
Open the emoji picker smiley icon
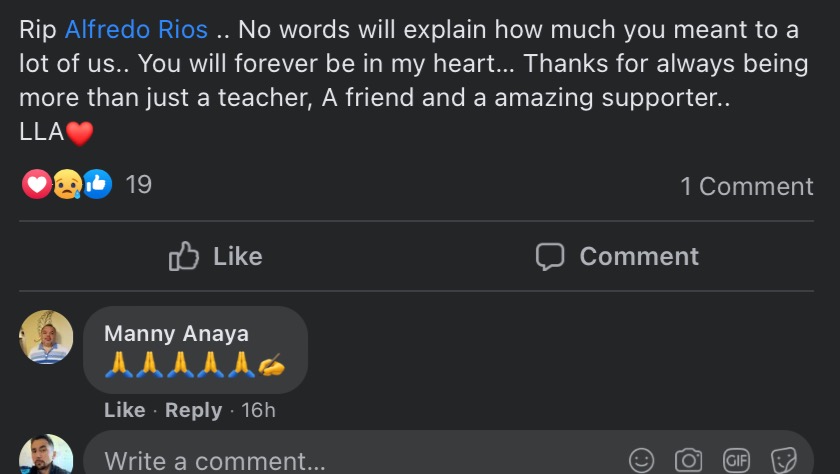coord(641,460)
